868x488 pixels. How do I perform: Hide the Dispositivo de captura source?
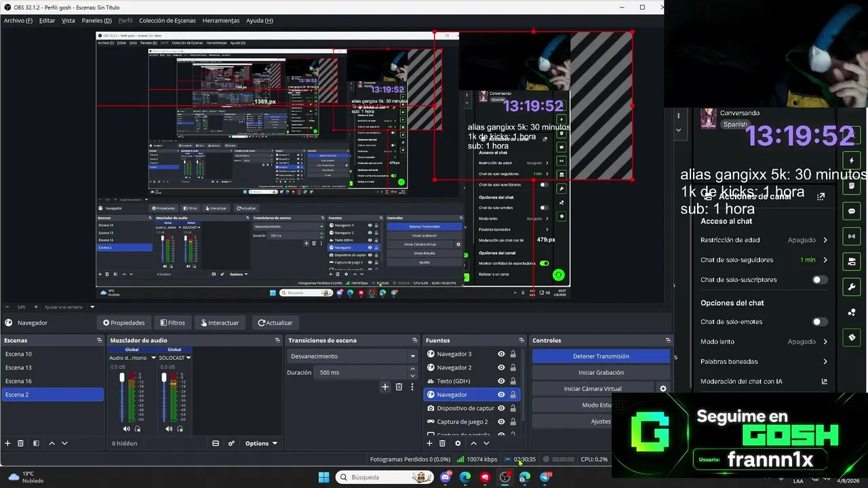501,408
